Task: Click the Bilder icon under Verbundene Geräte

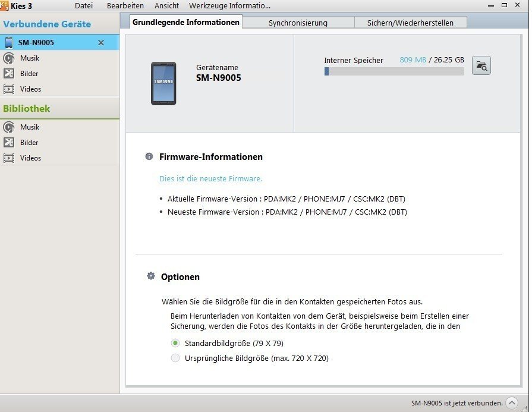Action: (9, 74)
